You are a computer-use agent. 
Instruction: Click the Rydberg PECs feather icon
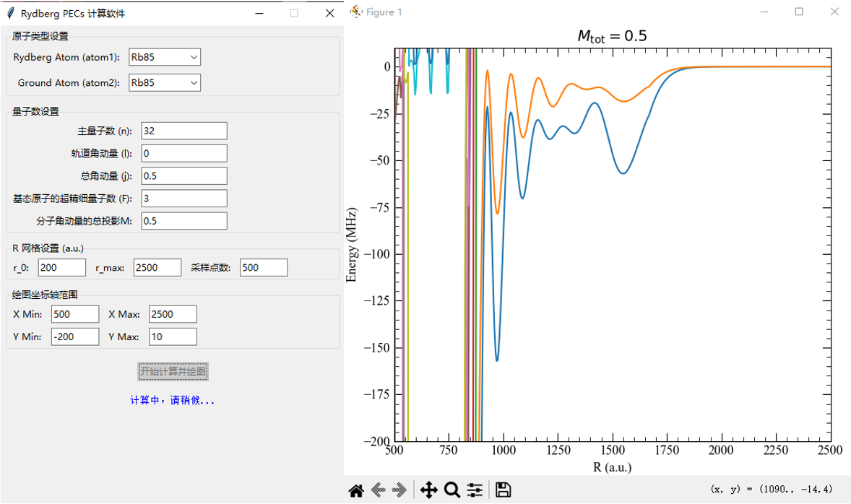coord(10,13)
